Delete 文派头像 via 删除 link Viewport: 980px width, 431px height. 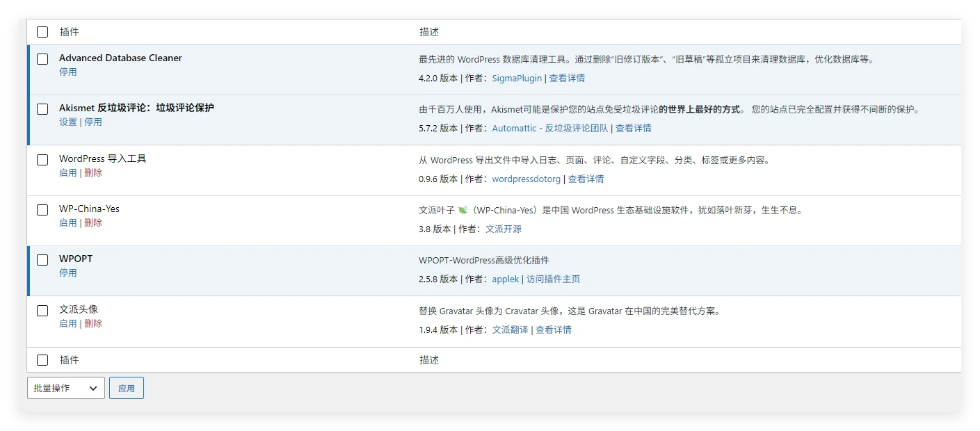point(93,323)
